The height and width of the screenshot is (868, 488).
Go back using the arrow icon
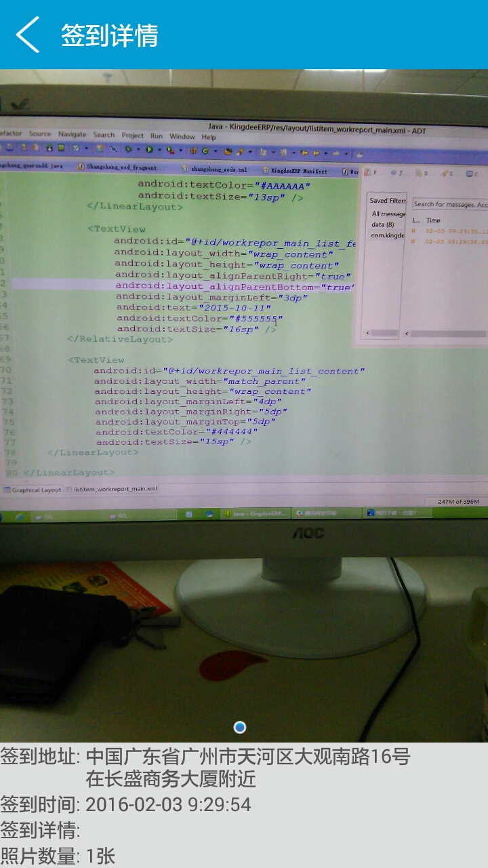click(28, 35)
